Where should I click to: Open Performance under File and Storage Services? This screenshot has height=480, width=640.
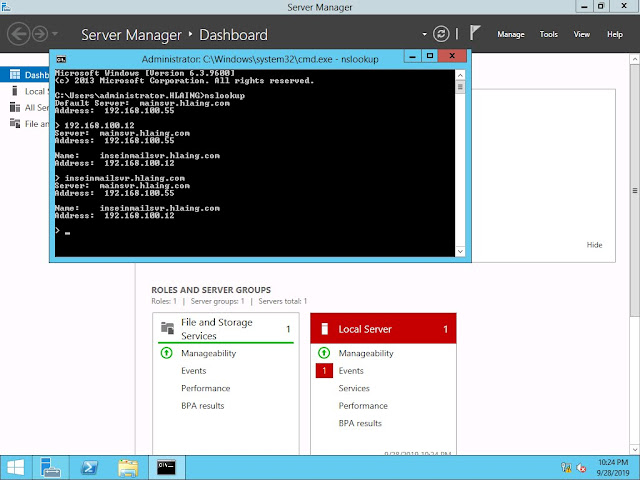206,388
